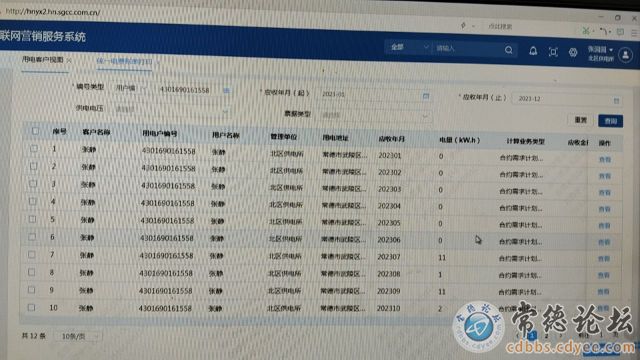Check the checkbox for row 1
This screenshot has height=360, width=640.
34,149
